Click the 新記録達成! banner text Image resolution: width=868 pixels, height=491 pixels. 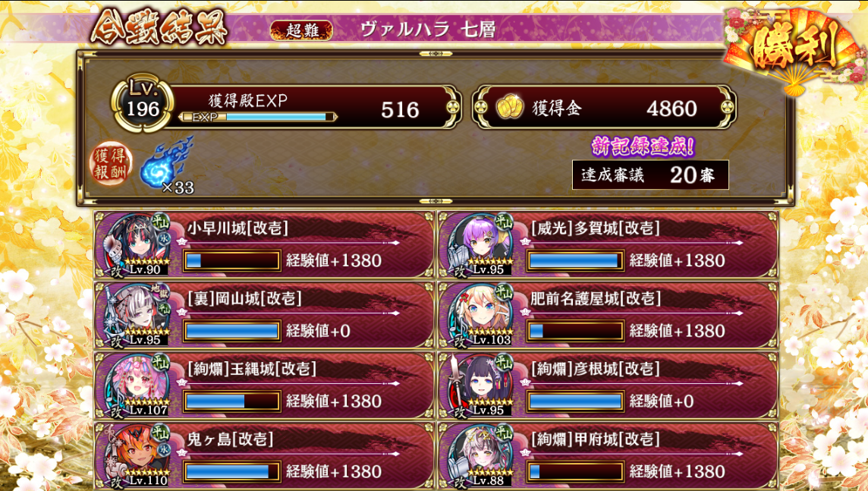pyautogui.click(x=643, y=146)
